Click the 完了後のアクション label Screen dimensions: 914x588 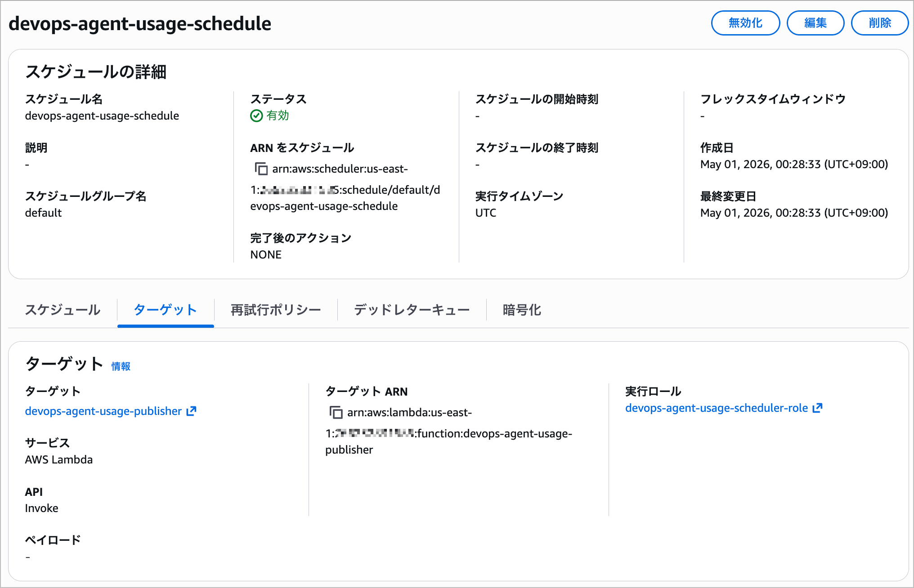coord(301,238)
